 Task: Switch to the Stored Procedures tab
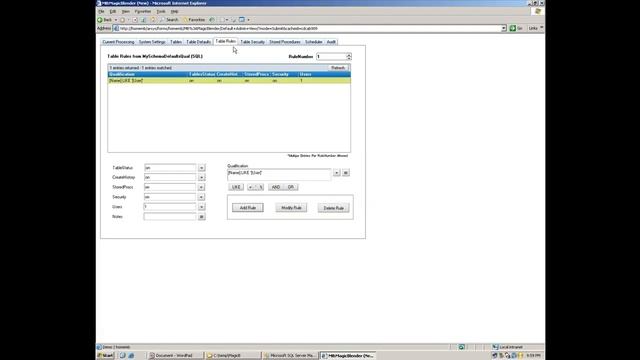click(285, 42)
